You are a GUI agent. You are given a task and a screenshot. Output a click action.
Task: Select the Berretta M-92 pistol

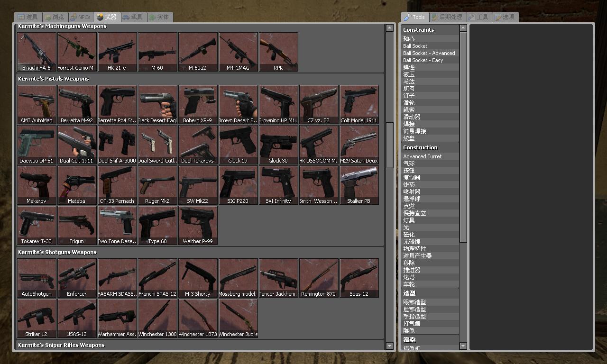pyautogui.click(x=77, y=105)
